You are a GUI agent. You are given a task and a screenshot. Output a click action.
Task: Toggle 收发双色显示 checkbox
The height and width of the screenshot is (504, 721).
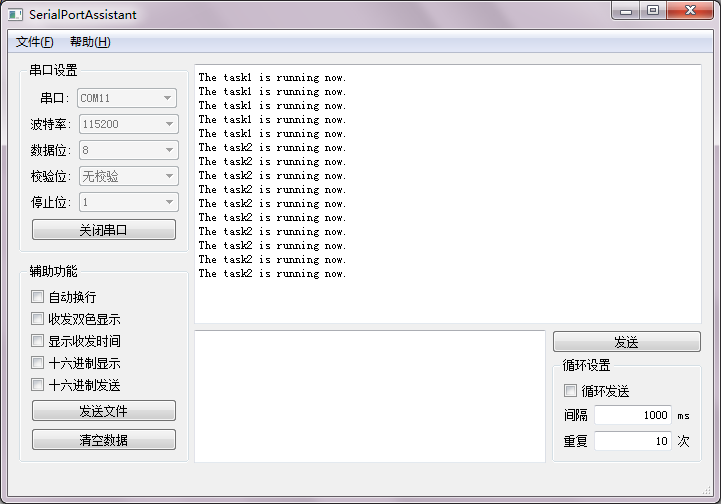[x=38, y=319]
